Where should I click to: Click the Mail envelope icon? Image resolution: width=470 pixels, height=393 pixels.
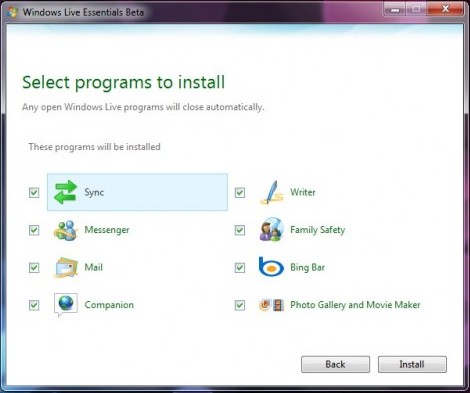[66, 267]
